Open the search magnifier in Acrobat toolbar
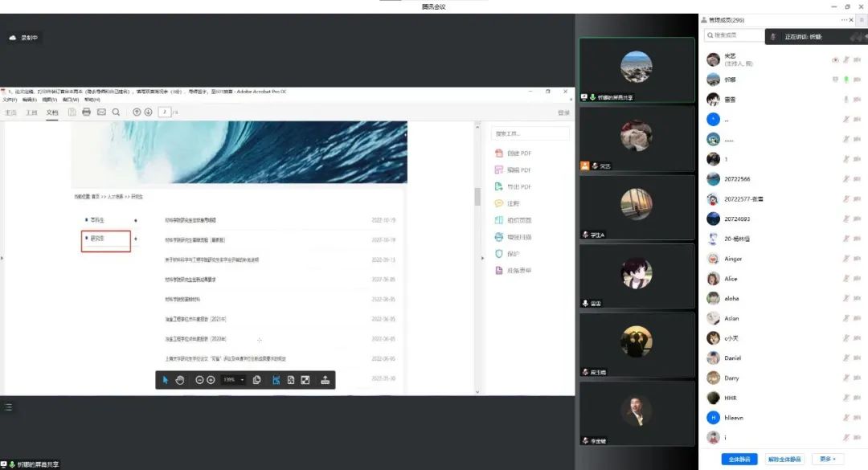This screenshot has width=868, height=470. pyautogui.click(x=117, y=112)
